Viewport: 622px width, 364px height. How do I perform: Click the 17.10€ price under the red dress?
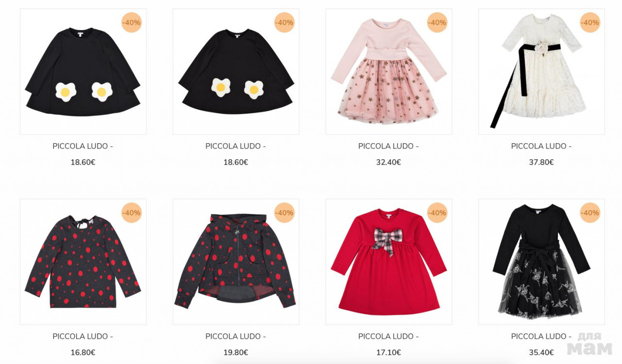(388, 352)
